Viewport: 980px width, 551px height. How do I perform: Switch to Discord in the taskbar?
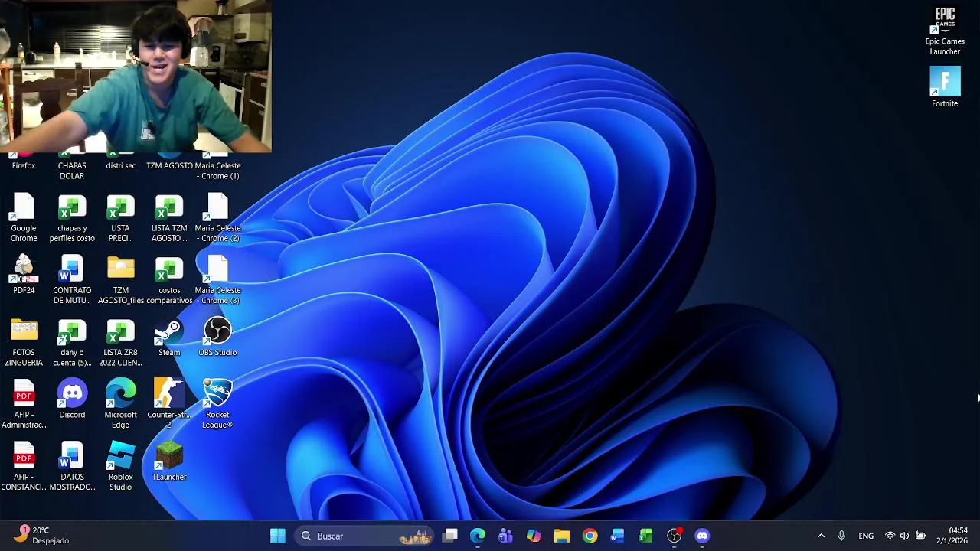coord(702,536)
